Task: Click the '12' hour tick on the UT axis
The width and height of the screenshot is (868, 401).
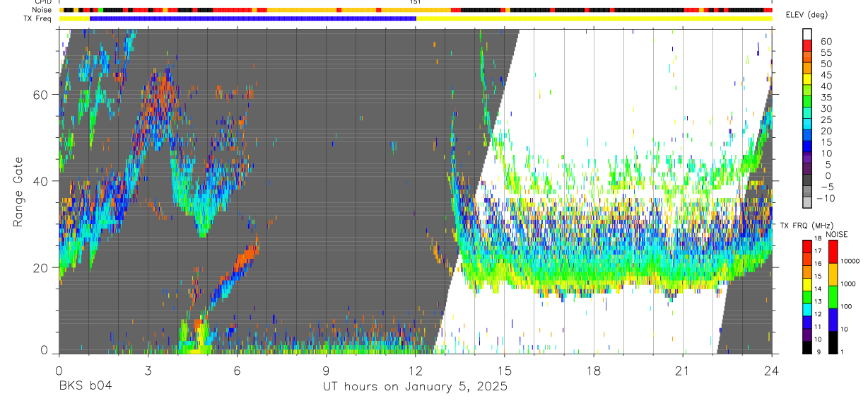Action: coord(416,371)
